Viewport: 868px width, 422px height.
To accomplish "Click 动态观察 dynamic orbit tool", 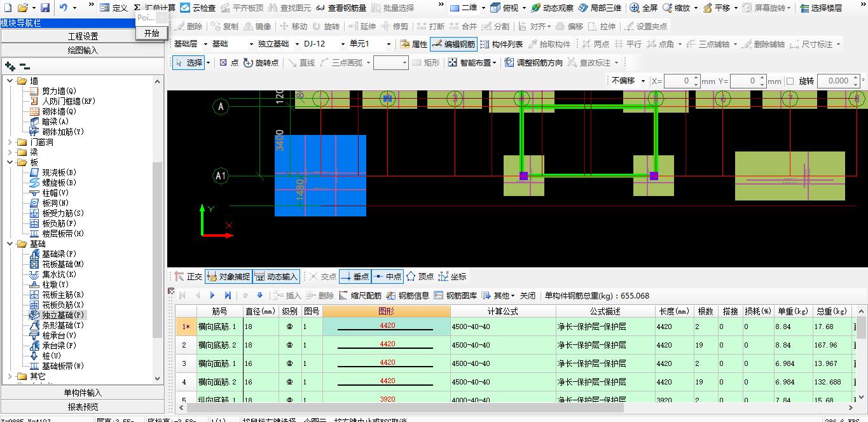I will [551, 8].
